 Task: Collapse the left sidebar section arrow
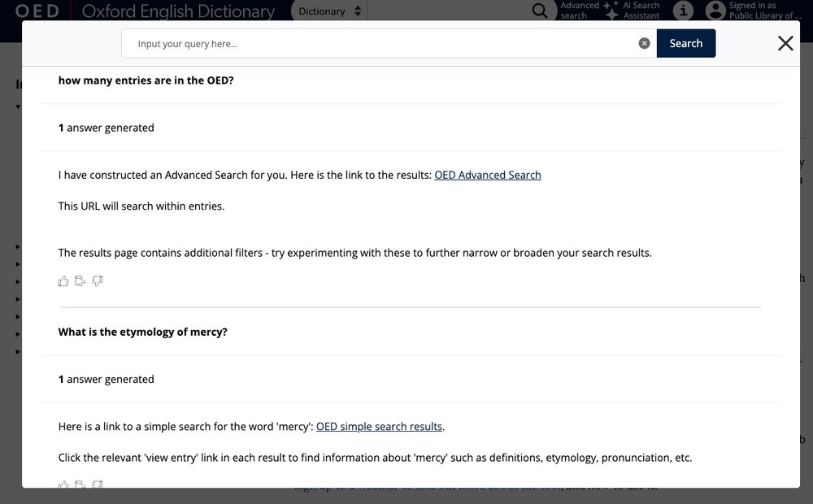18,106
